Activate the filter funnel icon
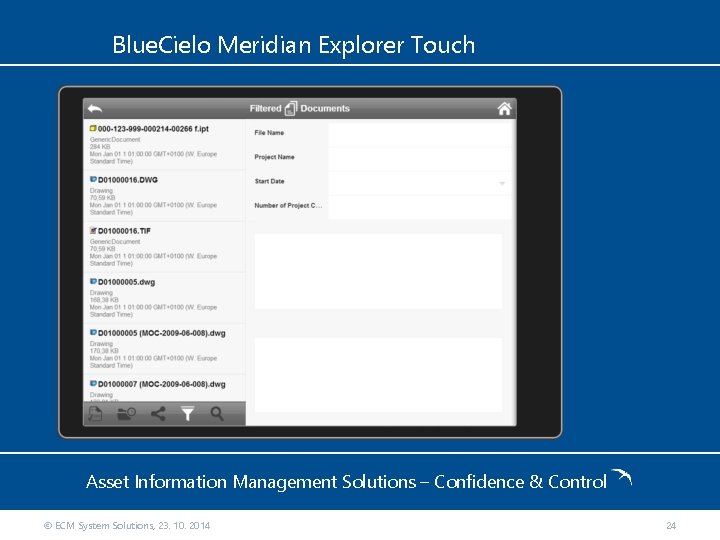 tap(187, 414)
